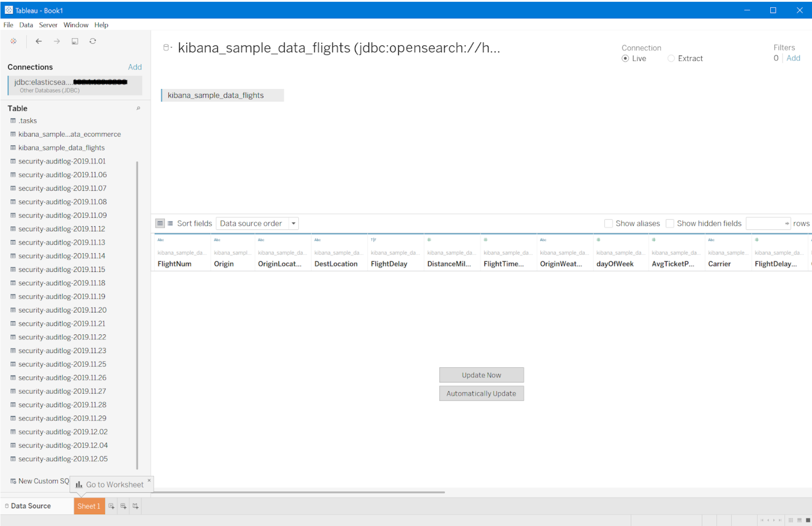Switch to the metadata list view icon

(x=170, y=223)
